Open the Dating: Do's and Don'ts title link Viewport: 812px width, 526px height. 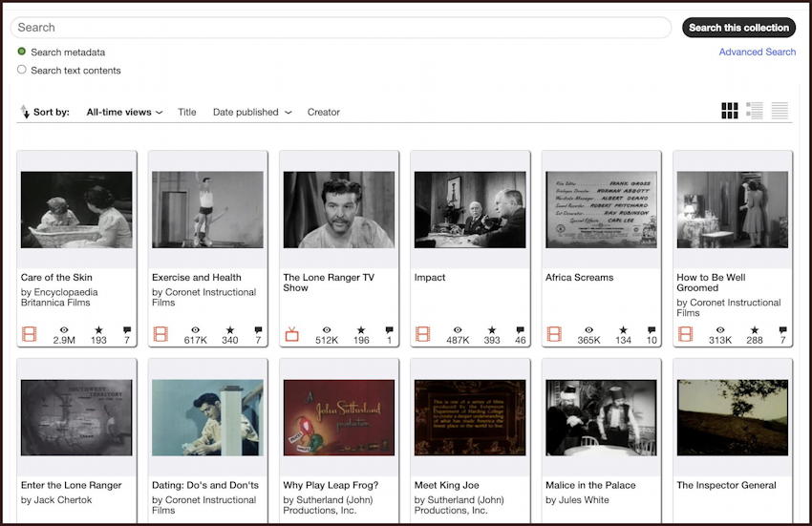click(x=205, y=485)
